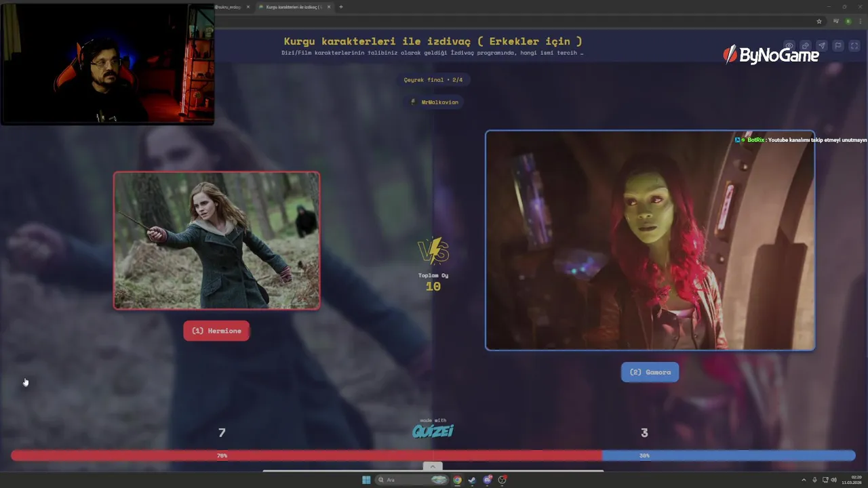Click the blue 30% vote bar
The width and height of the screenshot is (868, 488).
[x=729, y=455]
